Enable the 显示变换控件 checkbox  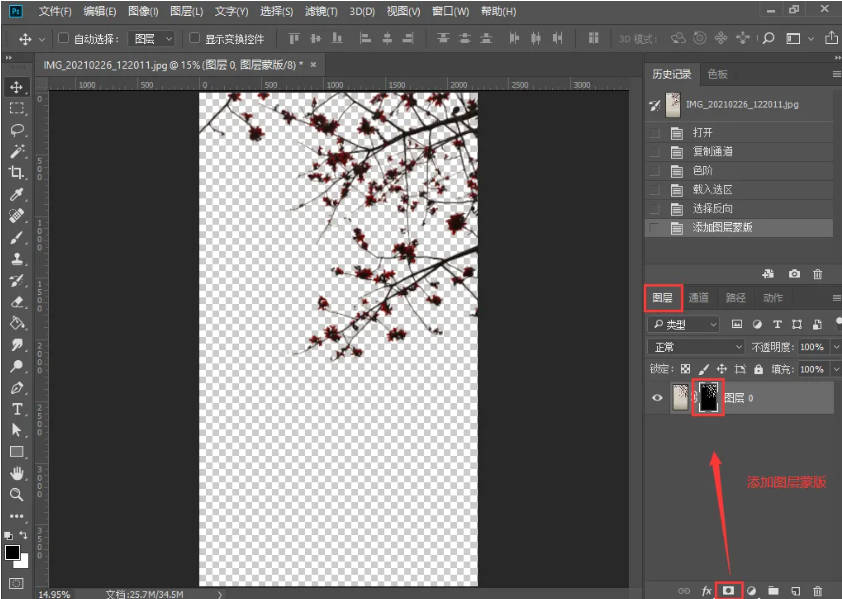(194, 38)
